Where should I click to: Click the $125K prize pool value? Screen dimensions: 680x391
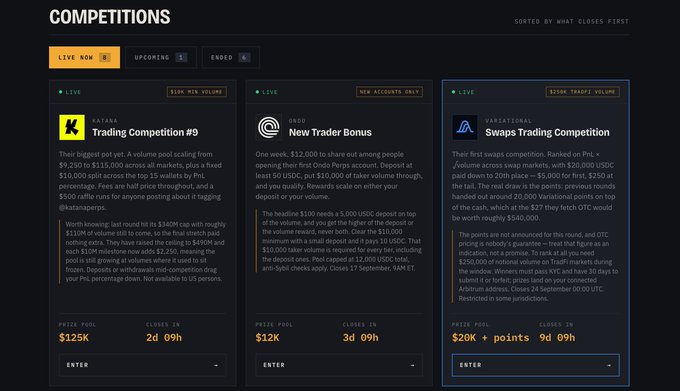tap(74, 337)
